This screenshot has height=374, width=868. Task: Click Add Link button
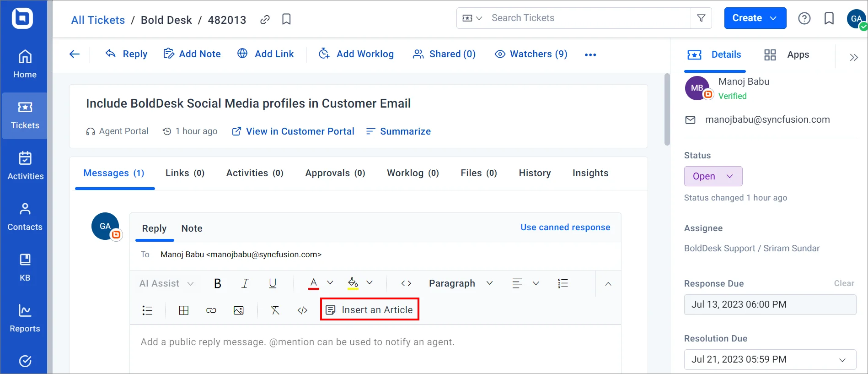click(x=265, y=54)
